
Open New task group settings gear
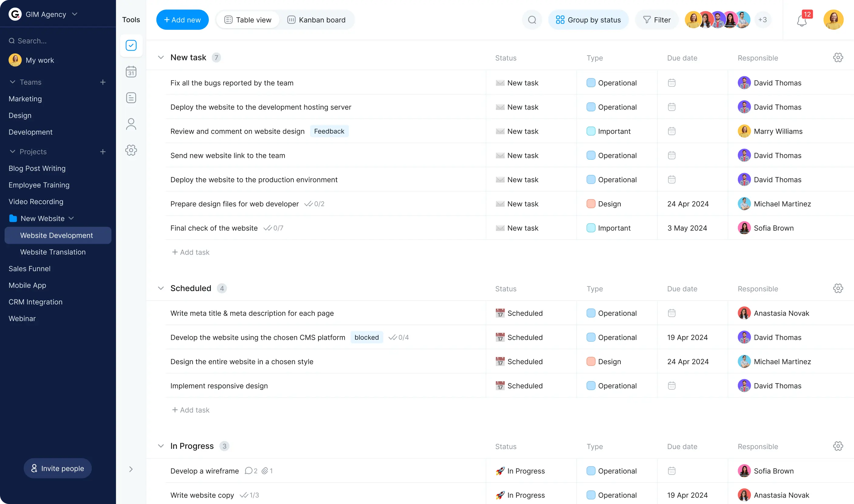[838, 57]
